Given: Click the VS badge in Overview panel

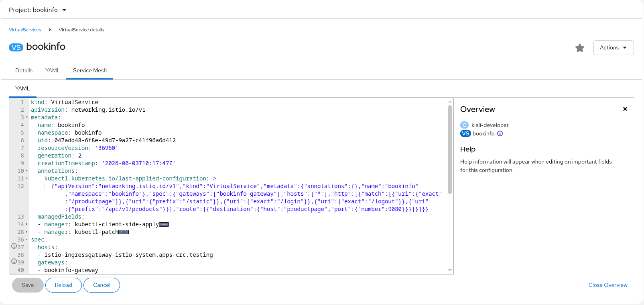Looking at the screenshot, I should point(465,133).
